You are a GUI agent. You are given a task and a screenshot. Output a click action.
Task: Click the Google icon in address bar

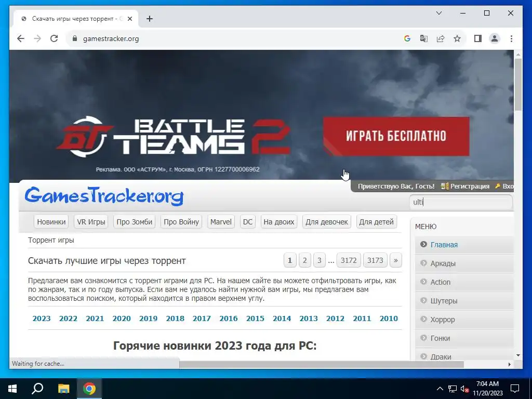(407, 38)
